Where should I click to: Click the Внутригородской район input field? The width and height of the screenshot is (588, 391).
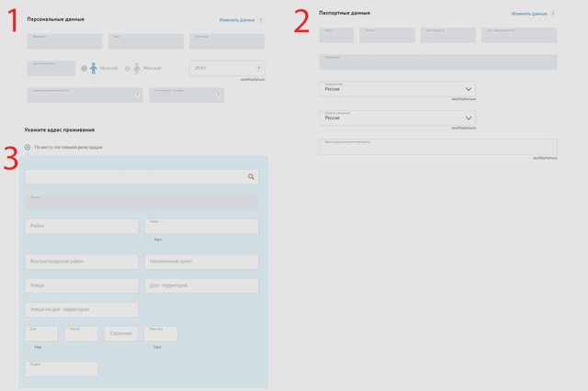82,262
